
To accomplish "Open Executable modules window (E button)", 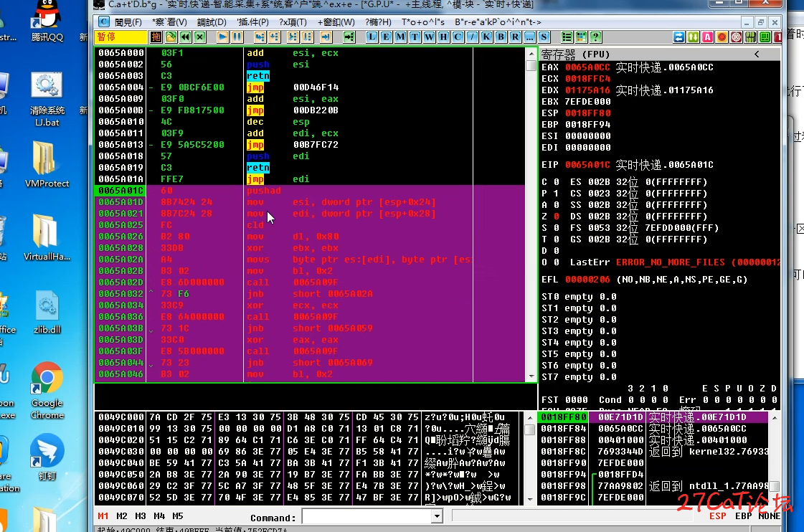I will (386, 37).
